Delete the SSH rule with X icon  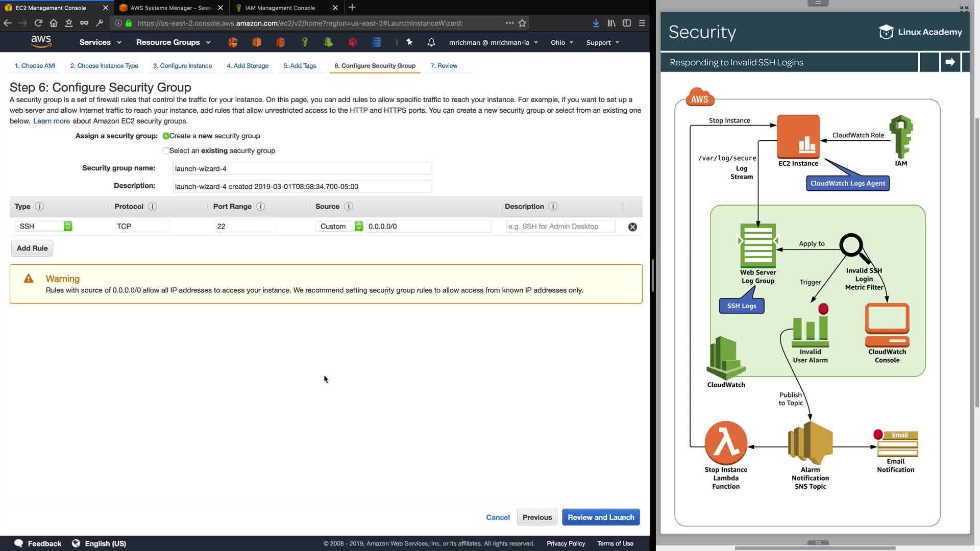tap(632, 227)
